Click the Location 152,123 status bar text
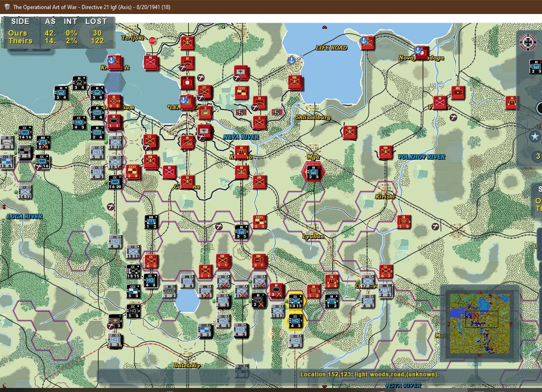 369,374
